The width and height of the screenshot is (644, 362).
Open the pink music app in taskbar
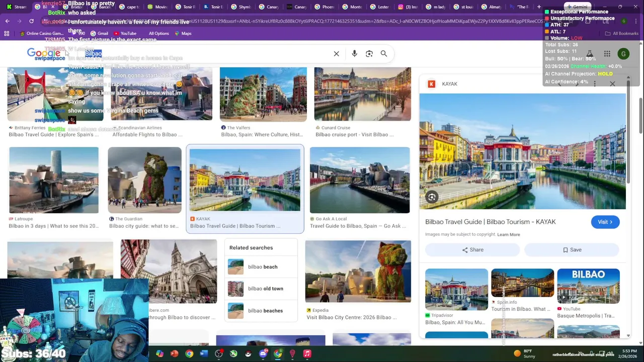pos(307,354)
